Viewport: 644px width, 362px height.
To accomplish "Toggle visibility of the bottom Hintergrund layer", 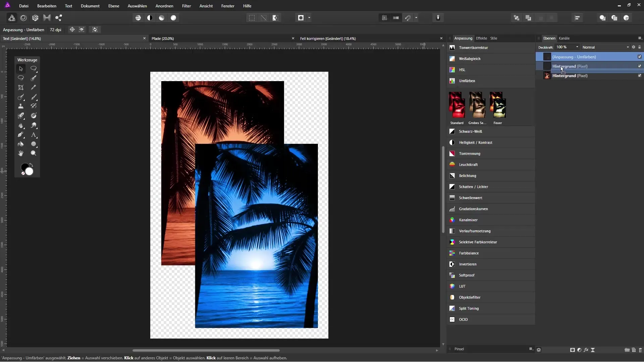I will click(x=640, y=75).
